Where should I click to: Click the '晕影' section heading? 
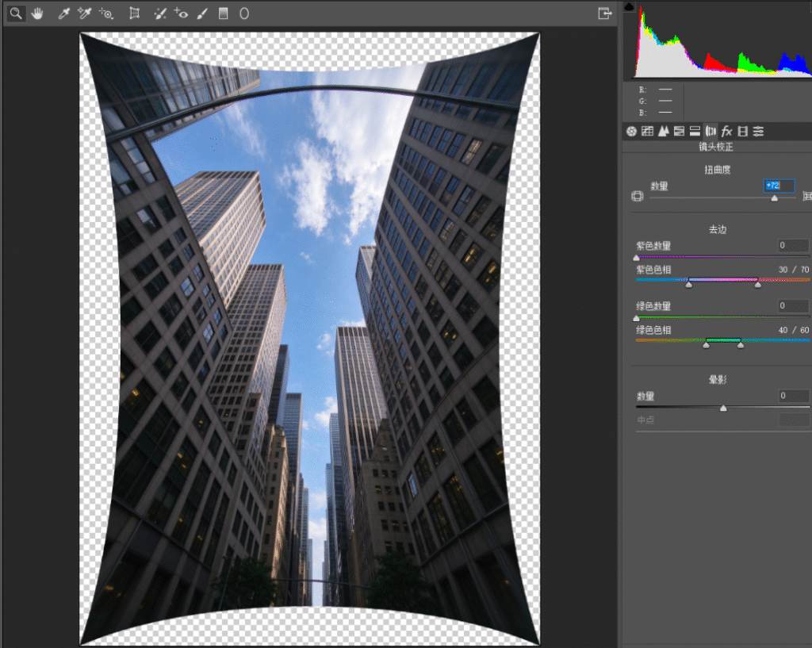[x=717, y=380]
